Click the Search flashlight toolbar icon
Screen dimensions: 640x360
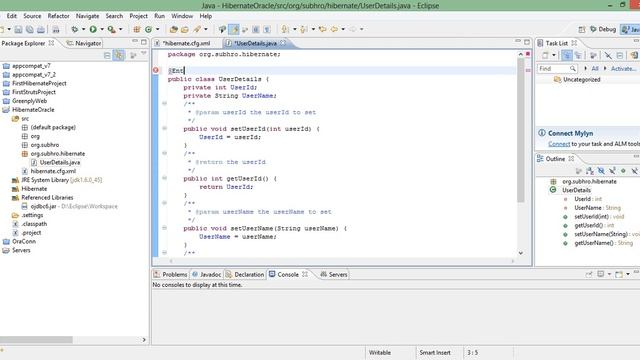[x=198, y=29]
